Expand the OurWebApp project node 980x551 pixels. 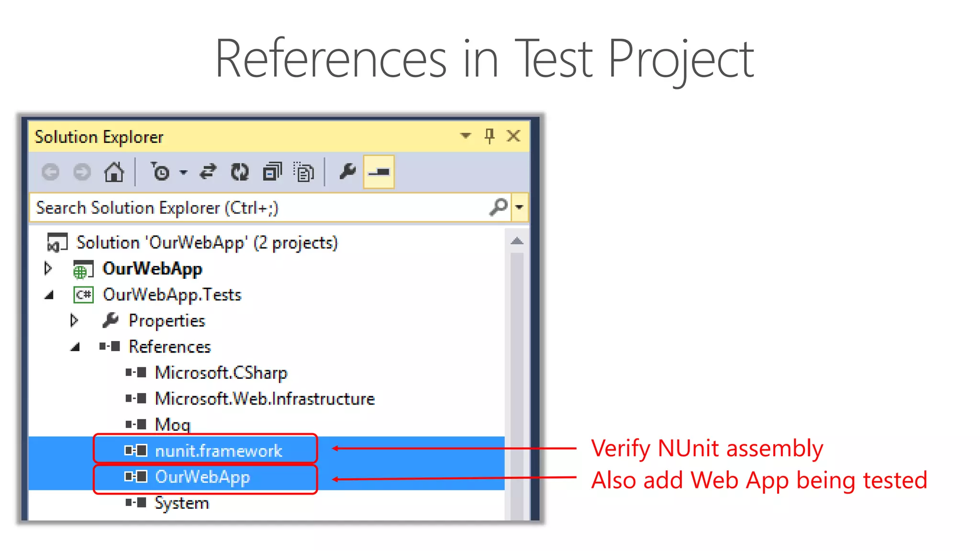(48, 268)
